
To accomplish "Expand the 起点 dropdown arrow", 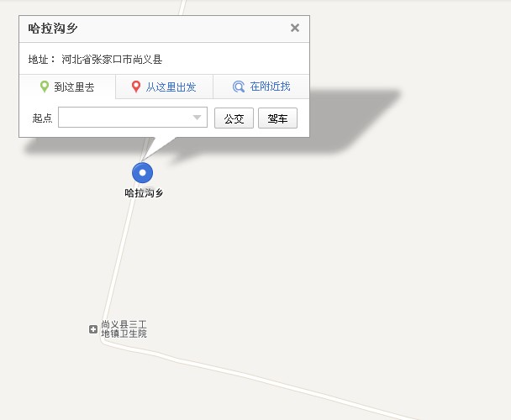I will click(x=197, y=118).
